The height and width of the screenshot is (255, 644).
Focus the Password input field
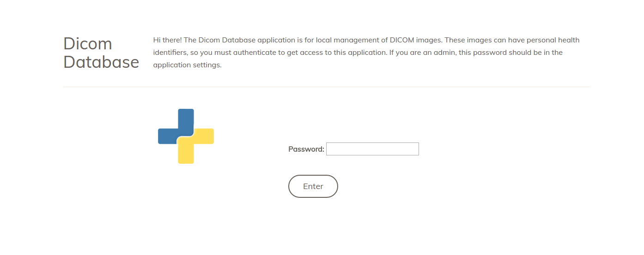click(372, 149)
